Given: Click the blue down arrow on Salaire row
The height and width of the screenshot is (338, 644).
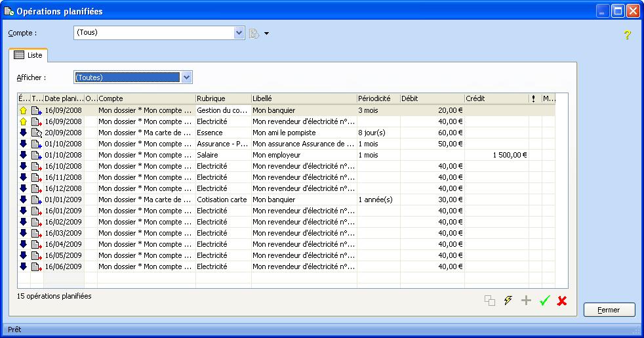Looking at the screenshot, I should [23, 155].
